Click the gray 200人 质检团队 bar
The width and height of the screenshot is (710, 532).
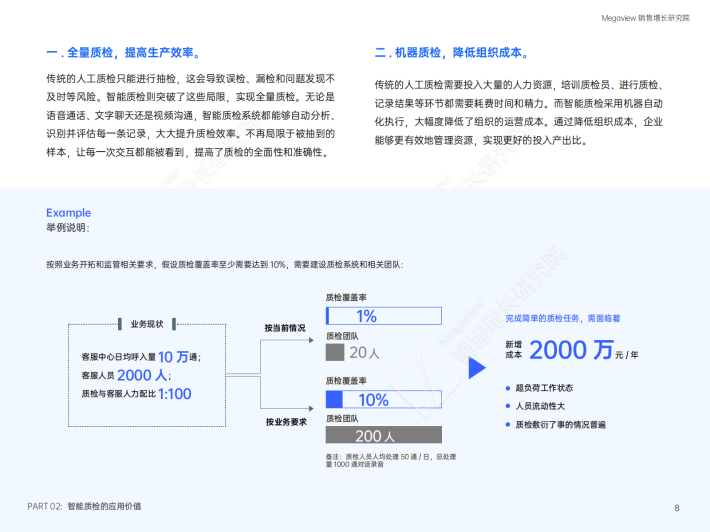tap(383, 436)
